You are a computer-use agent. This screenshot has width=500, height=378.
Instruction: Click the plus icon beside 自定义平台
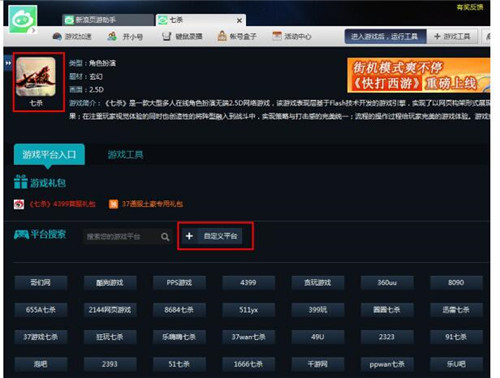pyautogui.click(x=189, y=236)
